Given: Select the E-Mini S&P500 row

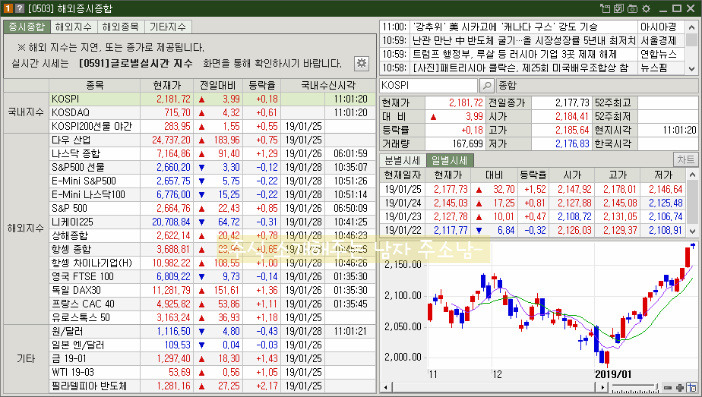Looking at the screenshot, I should click(212, 181).
